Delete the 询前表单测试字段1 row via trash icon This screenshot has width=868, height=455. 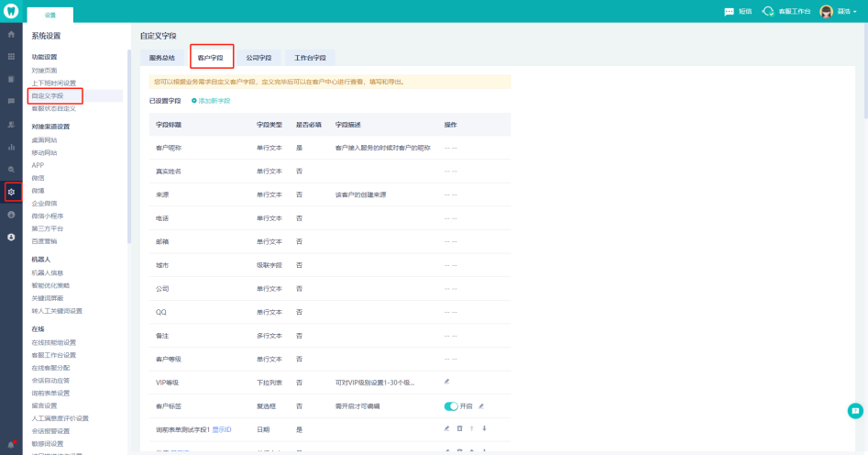coord(459,428)
